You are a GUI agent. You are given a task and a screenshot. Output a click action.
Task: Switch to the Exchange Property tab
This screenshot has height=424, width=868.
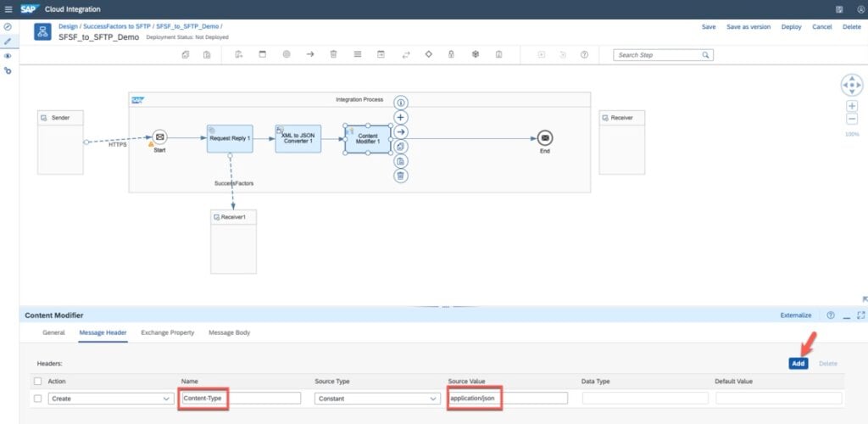point(168,332)
